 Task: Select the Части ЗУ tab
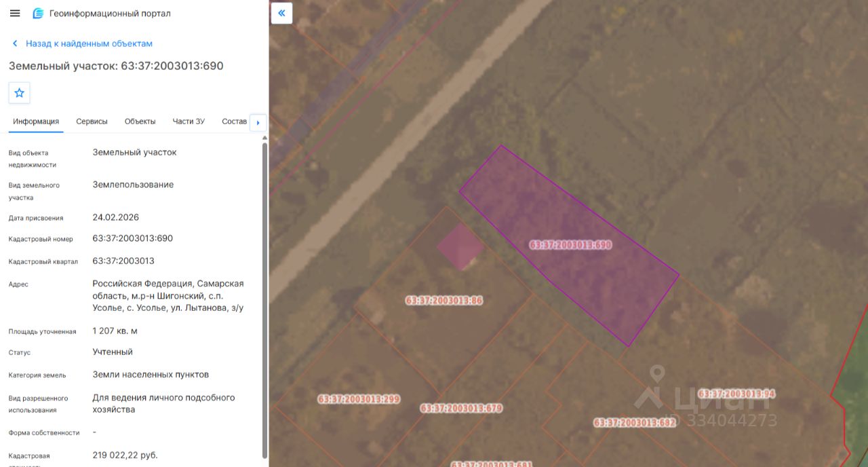click(x=189, y=122)
